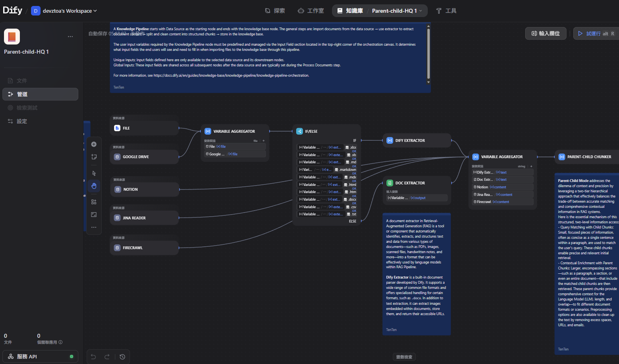The image size is (619, 364).
Task: Add a sticky note to the canvas
Action: (x=94, y=157)
